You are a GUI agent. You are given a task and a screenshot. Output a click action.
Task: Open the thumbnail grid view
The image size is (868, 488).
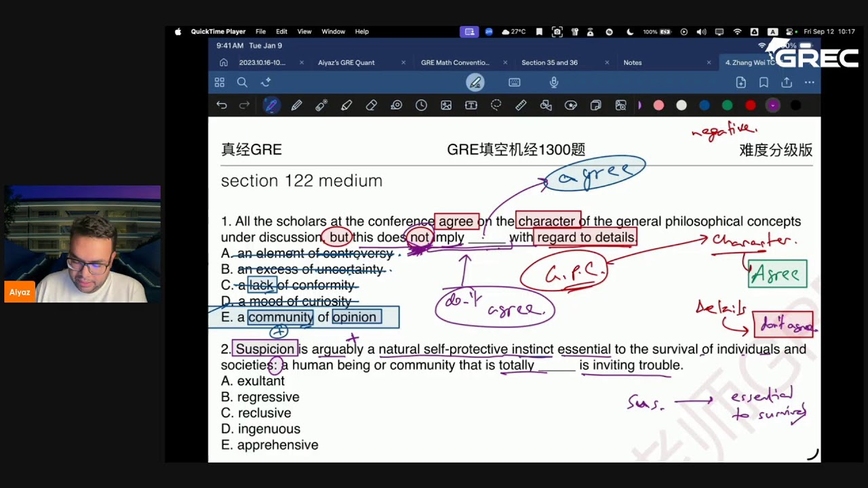pos(219,83)
